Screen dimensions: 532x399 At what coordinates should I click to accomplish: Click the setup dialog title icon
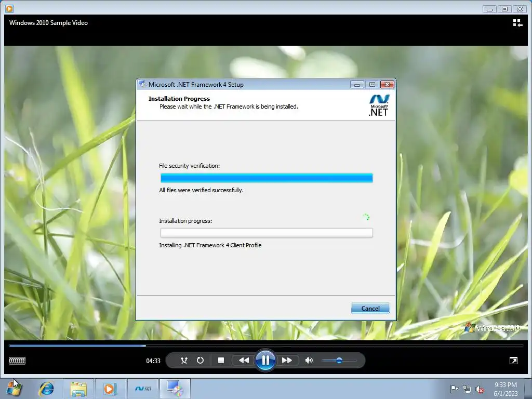tap(142, 84)
